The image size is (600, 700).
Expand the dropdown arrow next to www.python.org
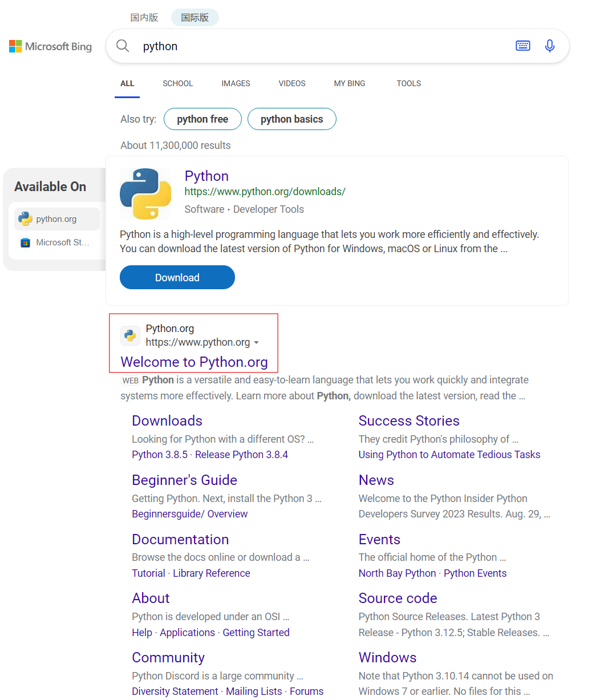pos(257,342)
